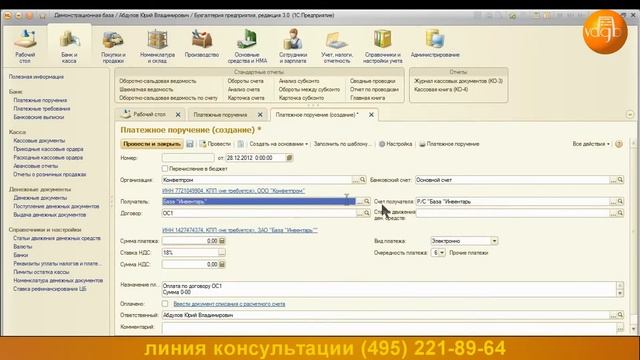The height and width of the screenshot is (360, 640).
Task: Open the Покупки и продажи section
Action: click(x=113, y=45)
